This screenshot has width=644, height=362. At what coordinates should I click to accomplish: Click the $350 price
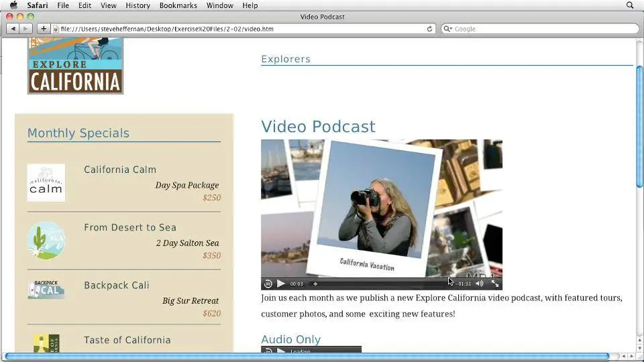click(211, 255)
